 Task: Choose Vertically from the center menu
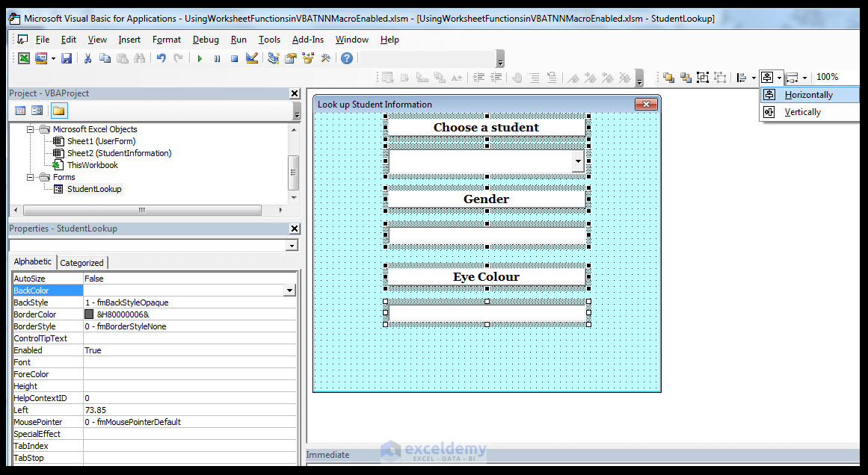click(810, 112)
